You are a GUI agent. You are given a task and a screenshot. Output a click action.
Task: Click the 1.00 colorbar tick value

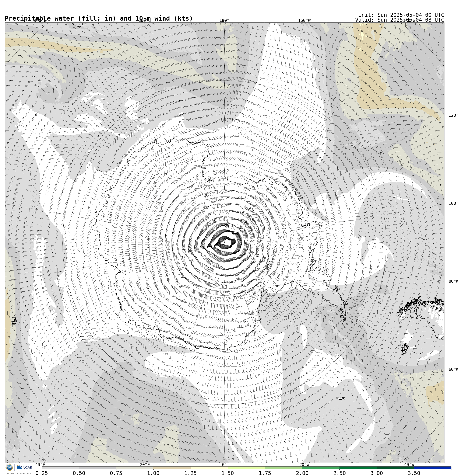coord(153,473)
